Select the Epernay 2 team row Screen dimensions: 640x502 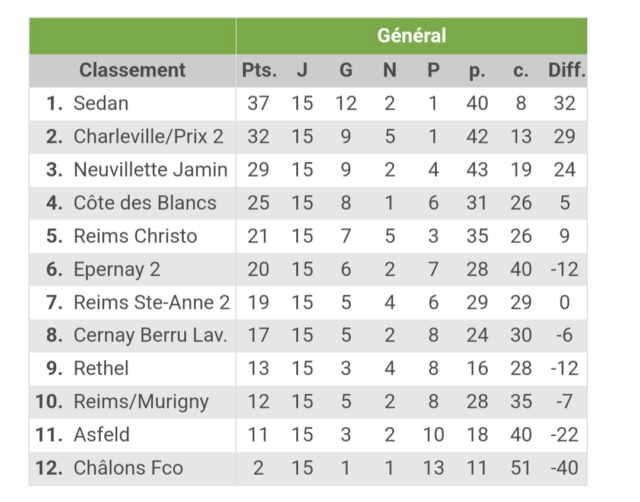pyautogui.click(x=308, y=269)
